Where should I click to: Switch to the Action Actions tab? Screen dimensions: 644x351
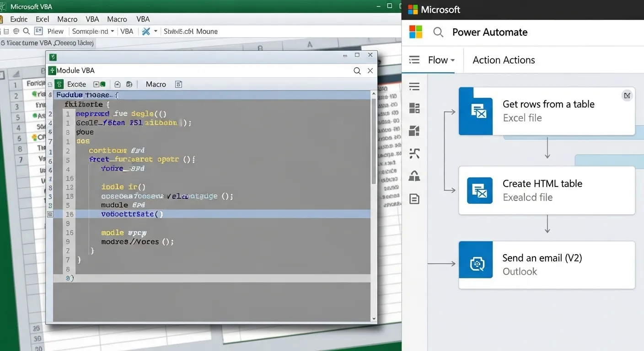(504, 60)
